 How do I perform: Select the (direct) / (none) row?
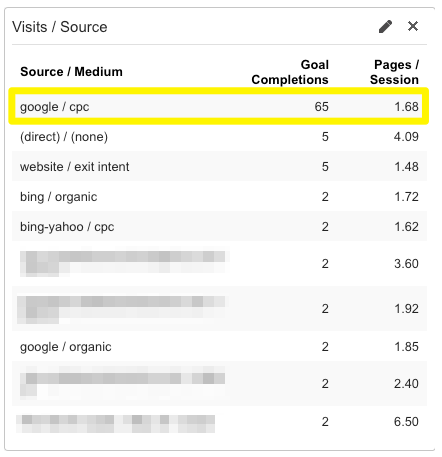point(219,137)
